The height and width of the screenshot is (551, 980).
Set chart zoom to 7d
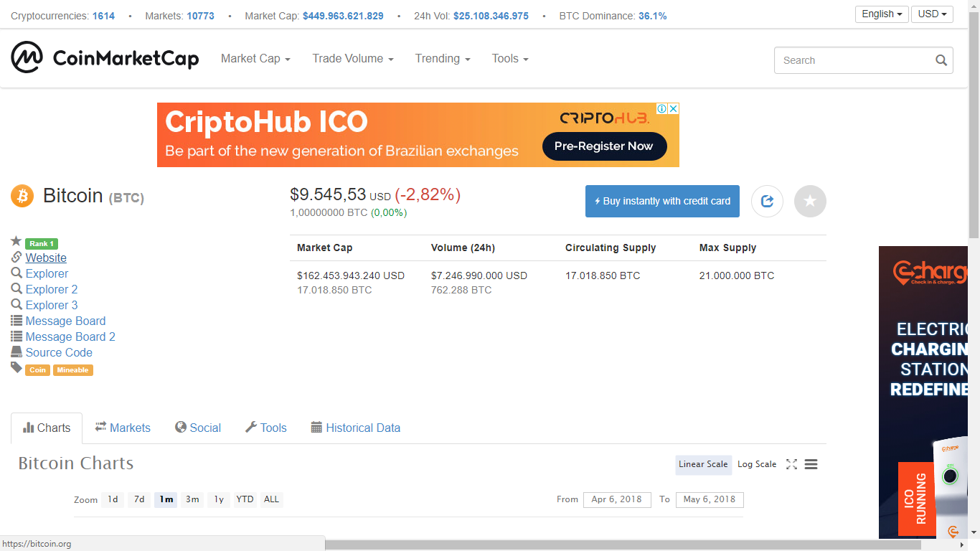click(x=139, y=499)
